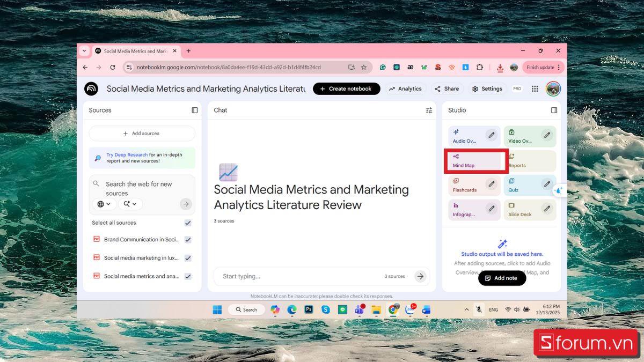Edit the Audio Overview pencil icon

pos(491,135)
